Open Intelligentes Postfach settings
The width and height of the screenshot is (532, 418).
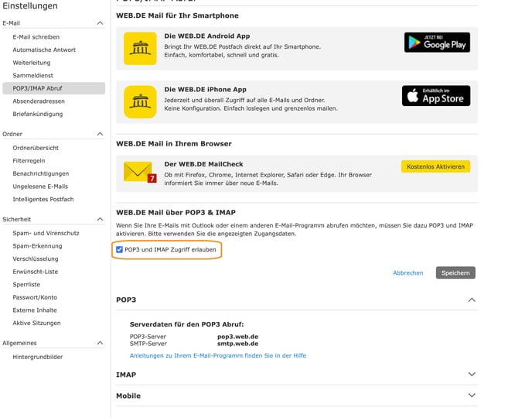pos(43,199)
